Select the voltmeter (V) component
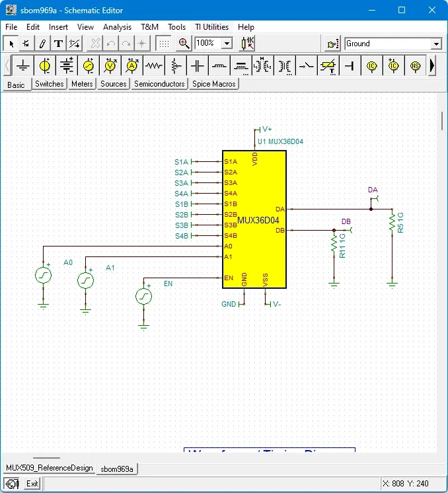 110,65
